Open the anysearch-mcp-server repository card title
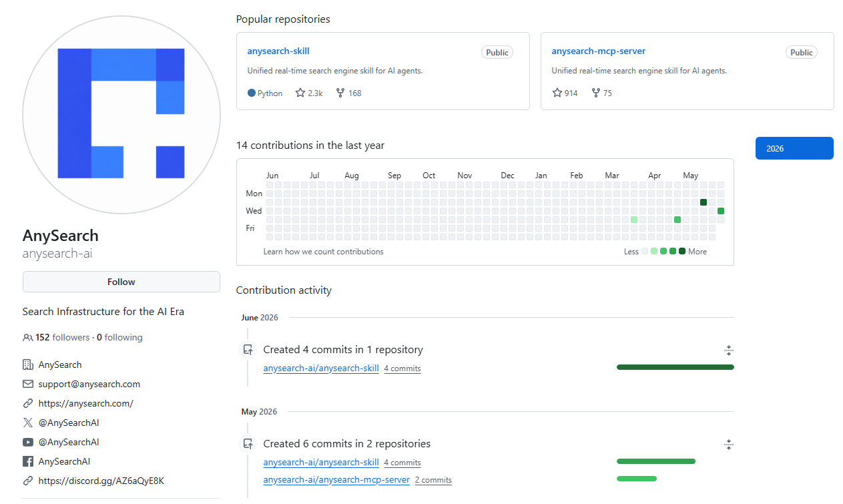 (x=599, y=51)
